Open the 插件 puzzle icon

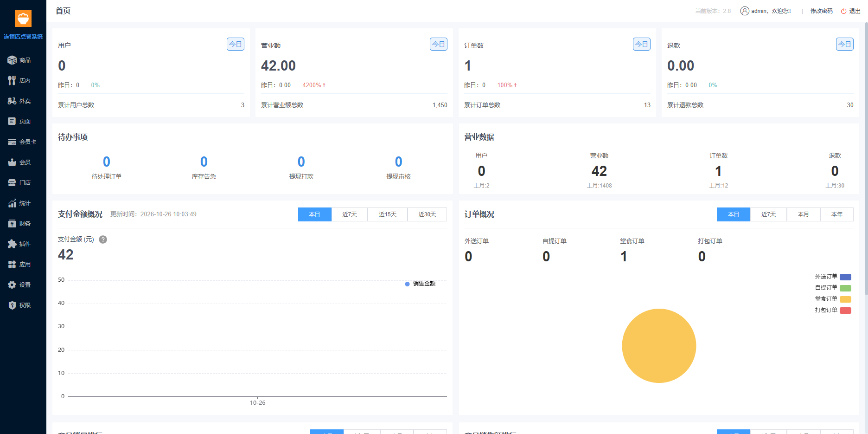click(12, 244)
